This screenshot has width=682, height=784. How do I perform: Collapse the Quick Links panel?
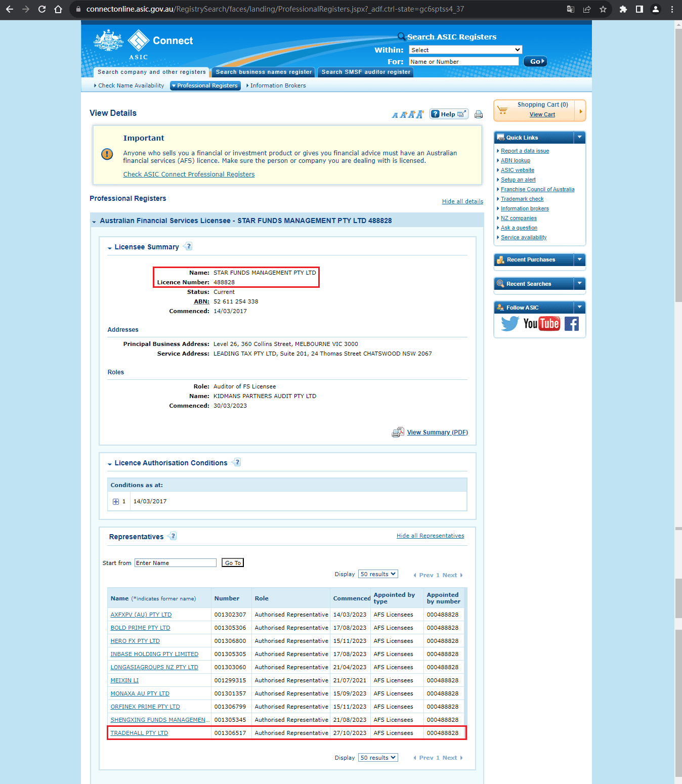click(580, 137)
